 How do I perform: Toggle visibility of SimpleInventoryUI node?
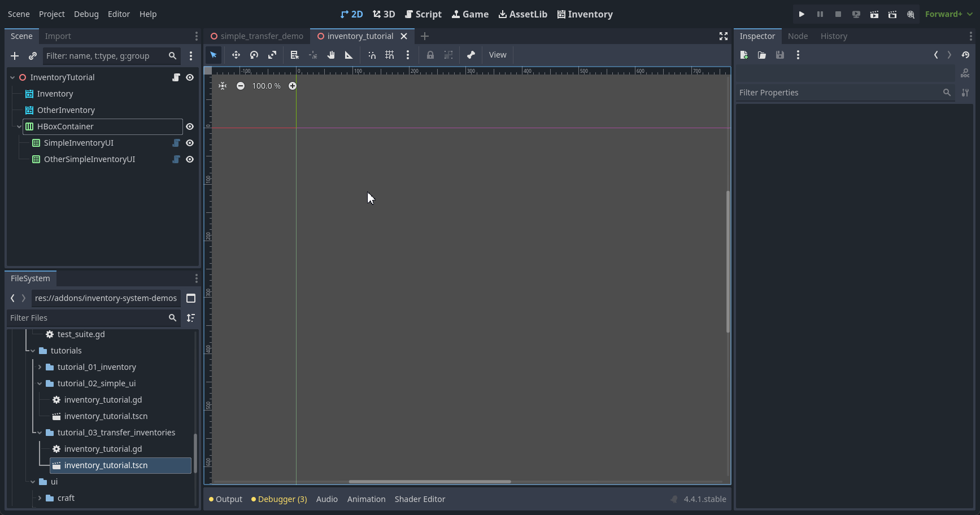click(190, 143)
